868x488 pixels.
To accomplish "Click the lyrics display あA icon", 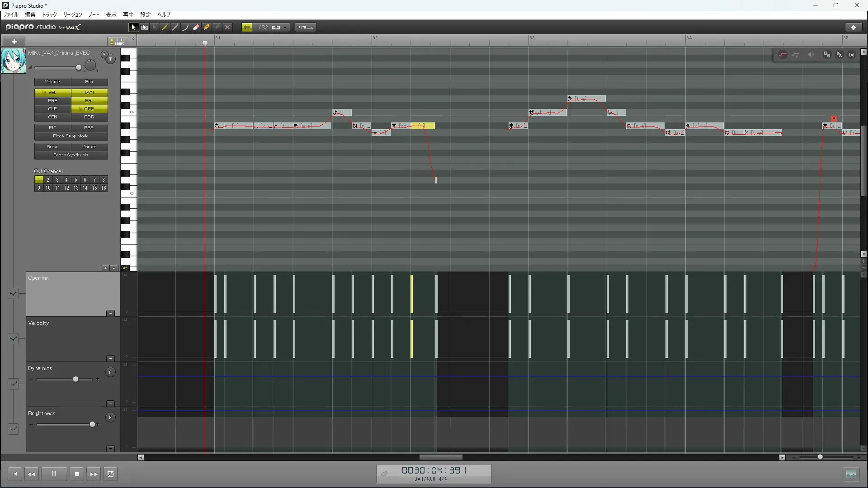I will tap(839, 55).
